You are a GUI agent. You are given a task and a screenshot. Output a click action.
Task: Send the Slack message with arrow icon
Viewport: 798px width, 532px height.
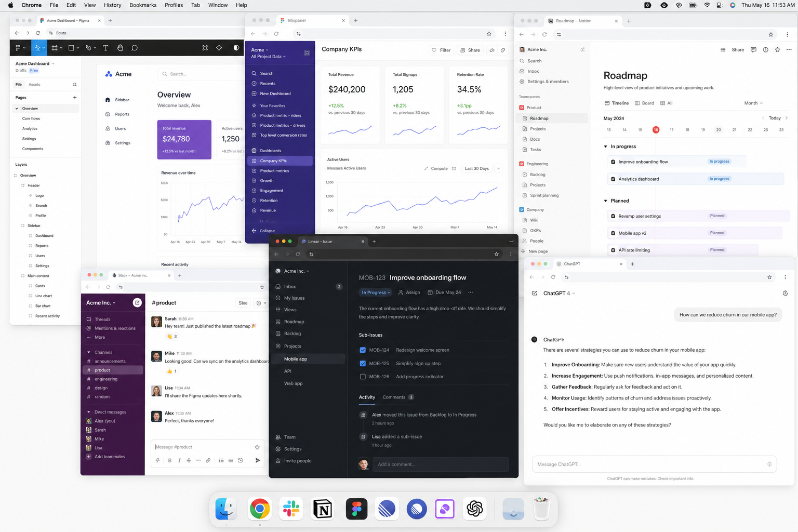[x=258, y=460]
